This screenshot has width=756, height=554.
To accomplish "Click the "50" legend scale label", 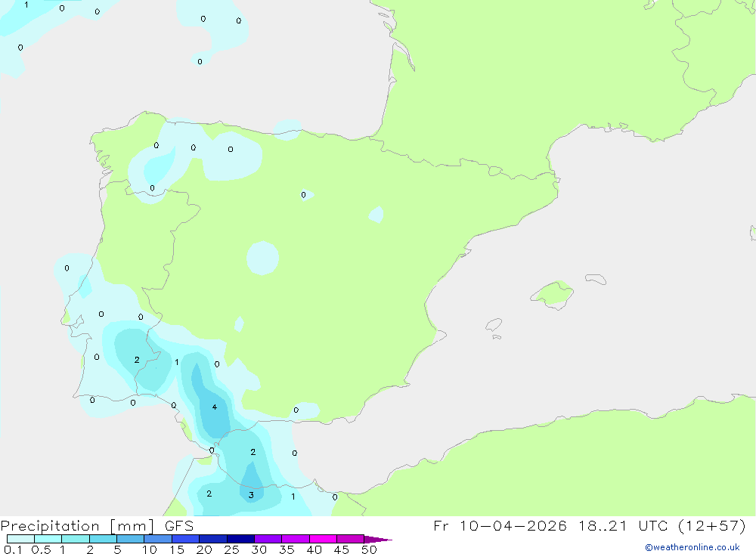I will coord(369,549).
